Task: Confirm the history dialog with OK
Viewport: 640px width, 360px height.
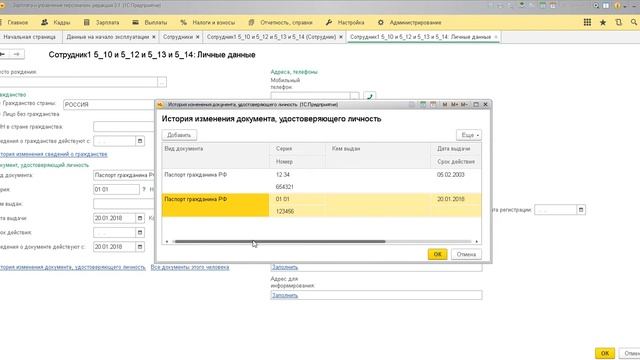Action: 438,254
